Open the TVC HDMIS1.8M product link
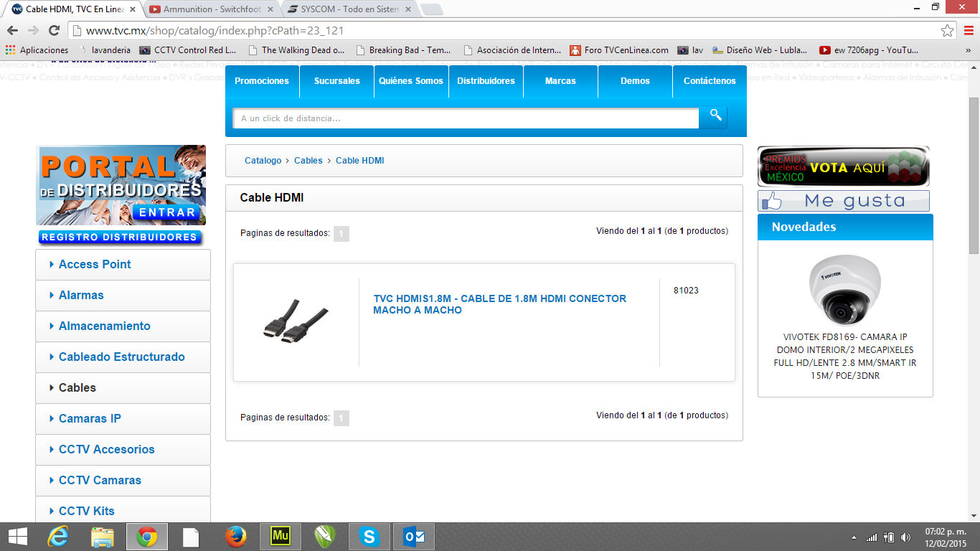 [x=499, y=304]
